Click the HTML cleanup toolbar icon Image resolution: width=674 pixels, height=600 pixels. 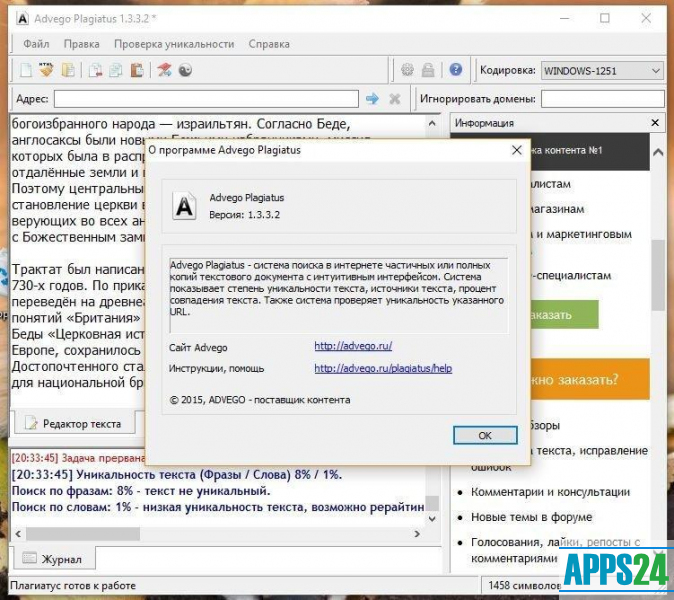click(x=46, y=70)
